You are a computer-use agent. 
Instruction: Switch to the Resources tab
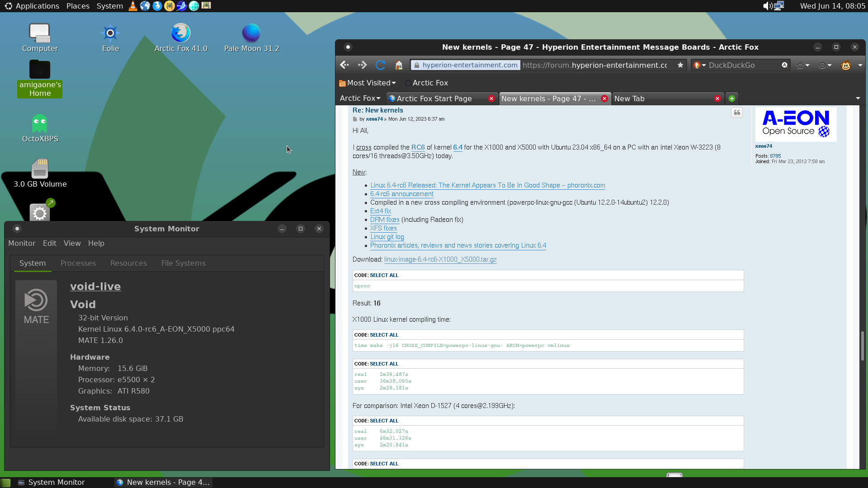click(x=128, y=263)
